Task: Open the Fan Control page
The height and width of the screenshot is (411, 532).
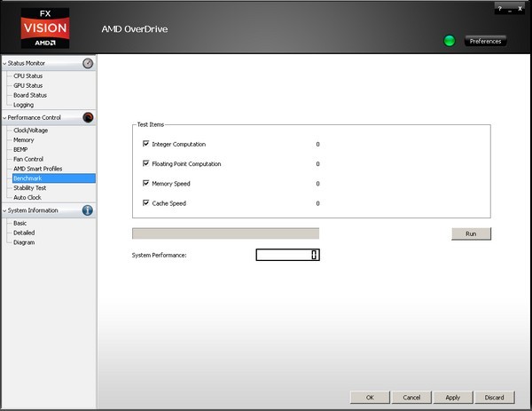Action: (27, 159)
